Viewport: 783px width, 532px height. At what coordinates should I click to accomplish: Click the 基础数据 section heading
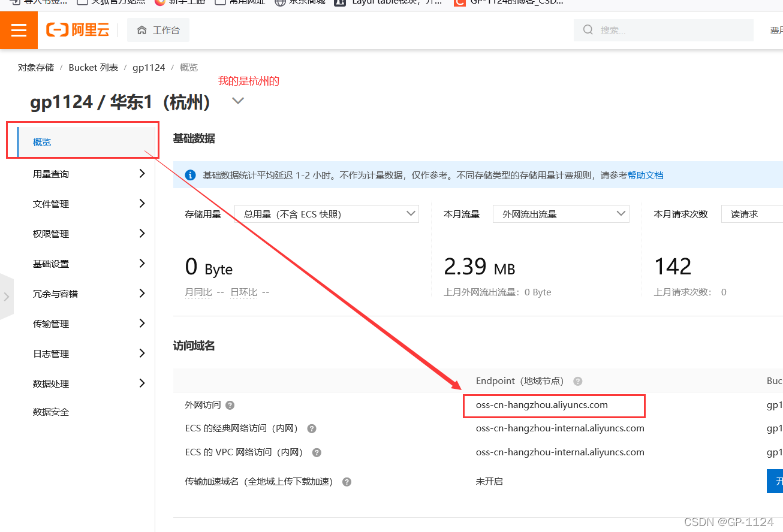pos(194,139)
